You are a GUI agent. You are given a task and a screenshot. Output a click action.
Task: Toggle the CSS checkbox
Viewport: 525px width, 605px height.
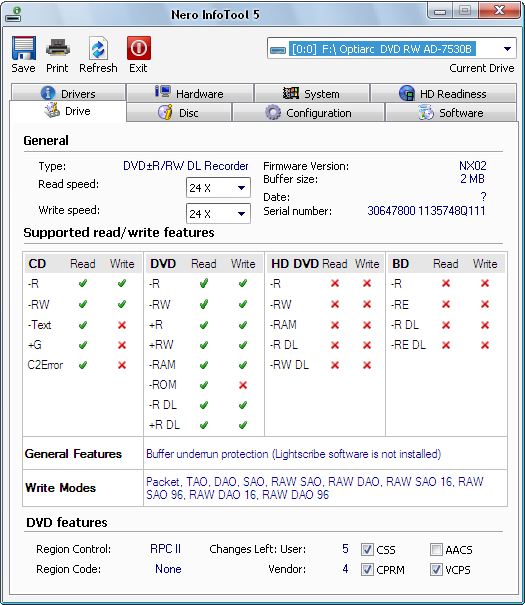pos(367,549)
